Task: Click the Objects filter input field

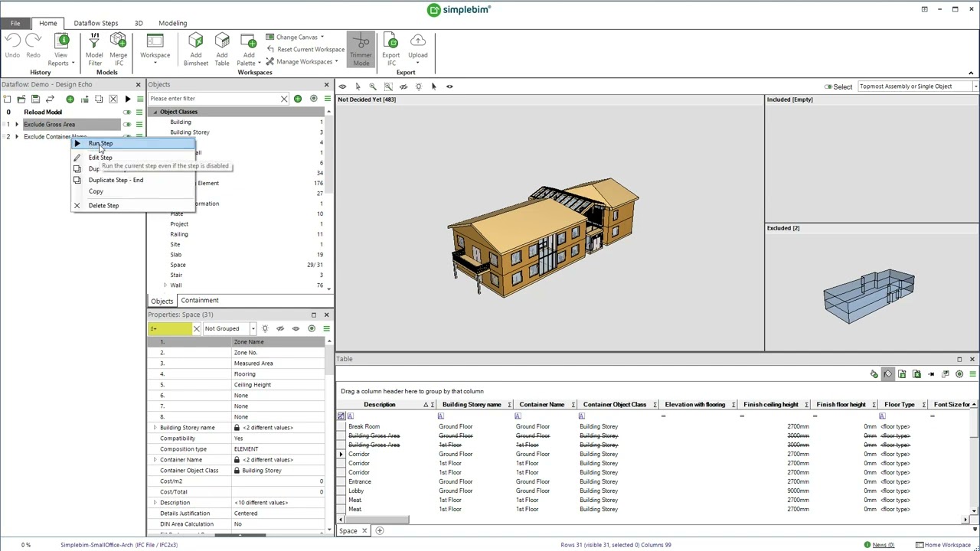Action: point(214,99)
